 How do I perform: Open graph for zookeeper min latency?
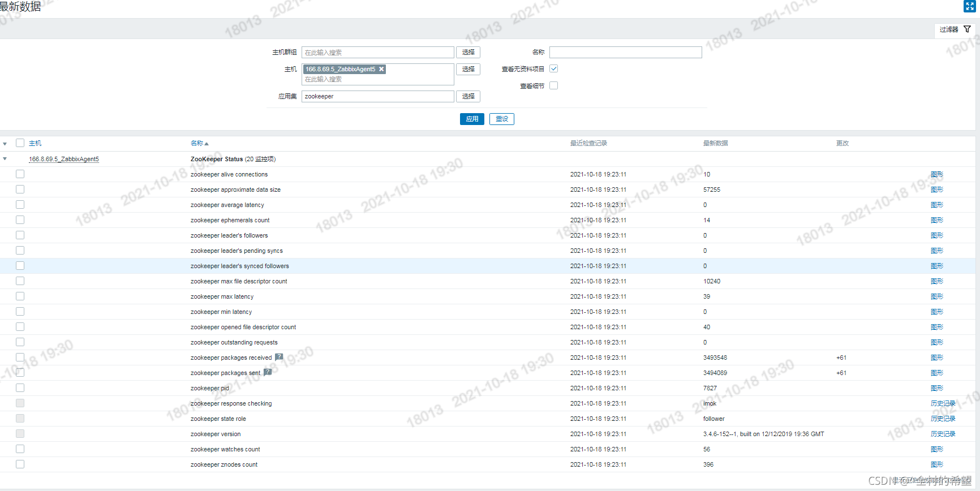click(x=937, y=312)
